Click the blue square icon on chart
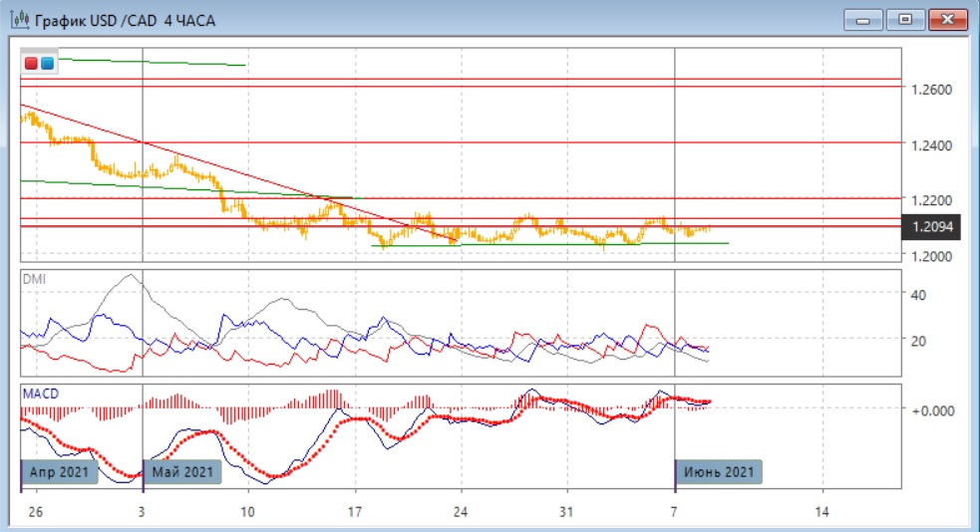 click(47, 63)
